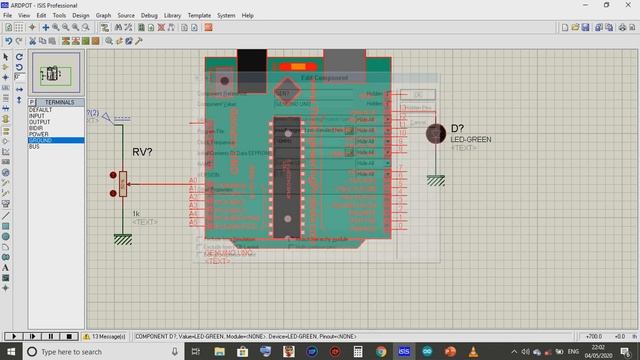Viewport: 640px width, 360px height.
Task: Select the 2D Box graphics tool
Action: (6, 226)
